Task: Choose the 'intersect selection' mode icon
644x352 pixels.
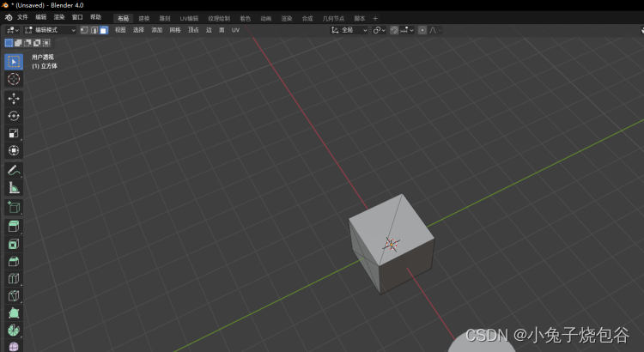Action: (x=46, y=43)
